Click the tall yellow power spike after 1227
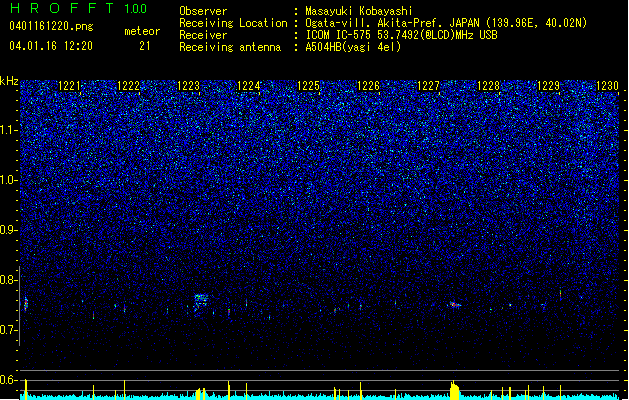Image resolution: width=629 pixels, height=400 pixels. [x=454, y=390]
